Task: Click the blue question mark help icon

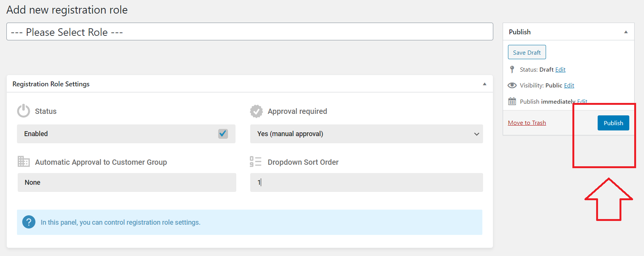Action: (29, 222)
